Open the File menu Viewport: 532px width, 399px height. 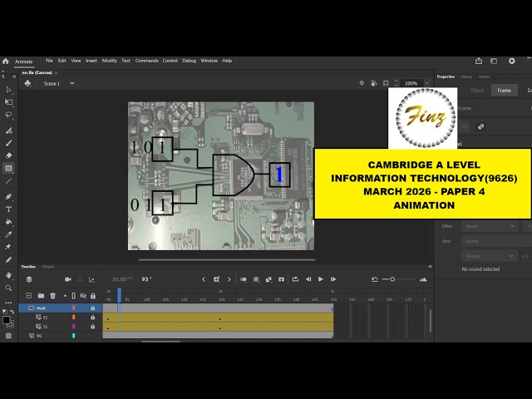click(x=49, y=61)
